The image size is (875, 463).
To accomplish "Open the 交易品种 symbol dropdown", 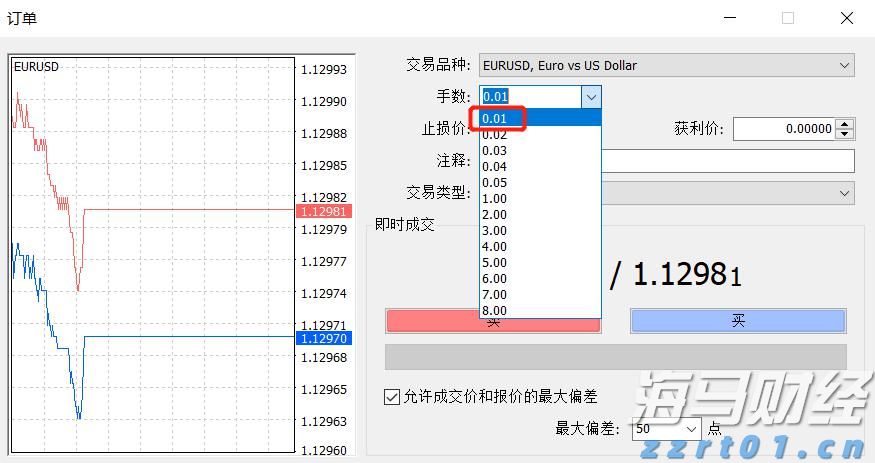I will tap(844, 66).
